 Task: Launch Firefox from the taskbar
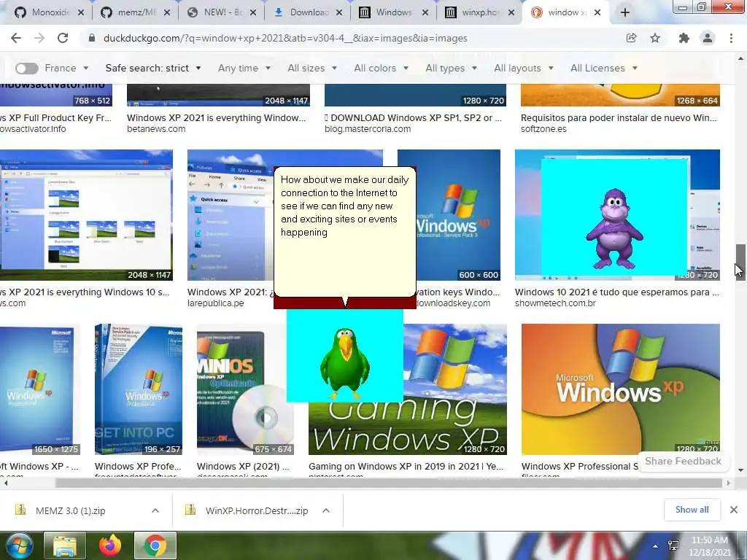click(x=110, y=545)
